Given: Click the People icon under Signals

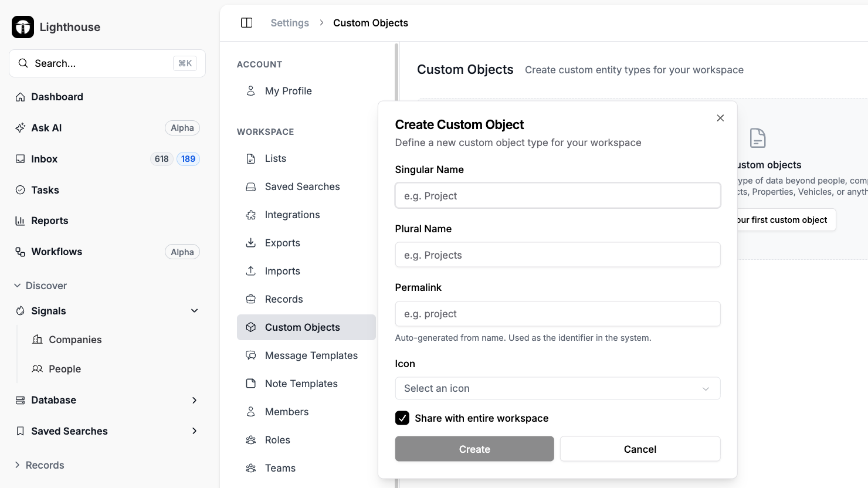Looking at the screenshot, I should tap(38, 369).
